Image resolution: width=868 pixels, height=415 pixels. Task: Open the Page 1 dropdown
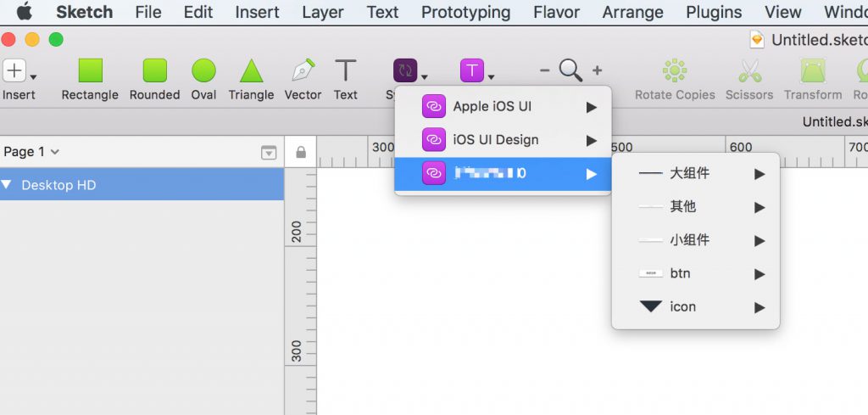click(31, 152)
